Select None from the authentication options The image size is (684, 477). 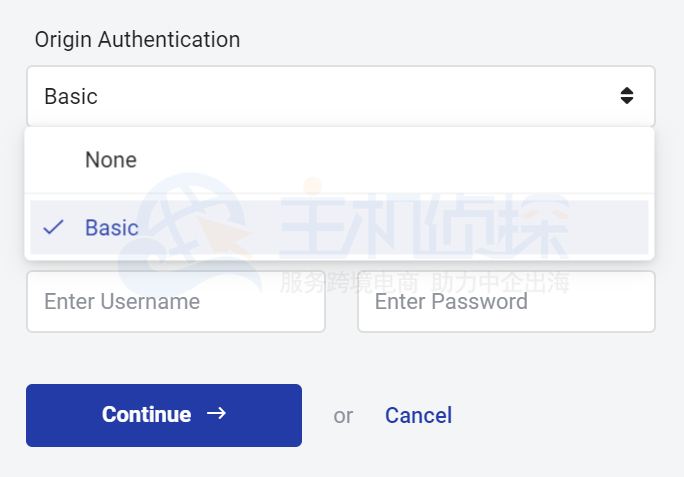(x=111, y=160)
